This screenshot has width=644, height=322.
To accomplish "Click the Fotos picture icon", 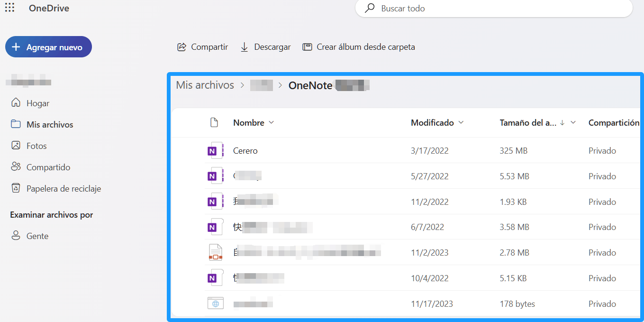I will click(x=16, y=146).
